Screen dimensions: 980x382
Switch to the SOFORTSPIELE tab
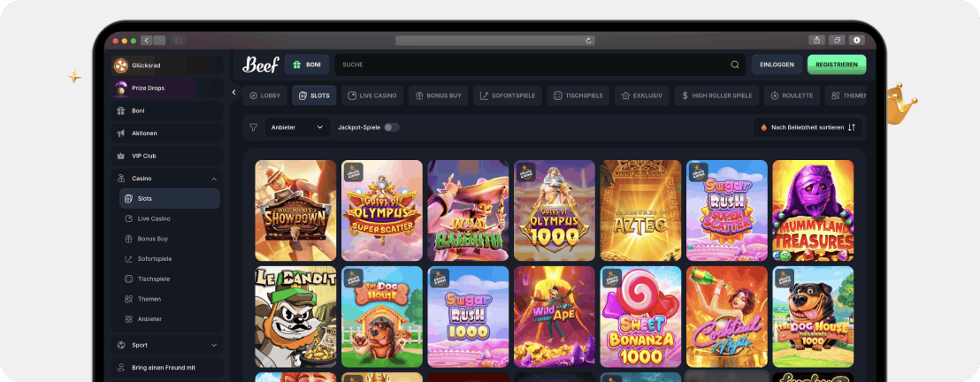coord(508,95)
